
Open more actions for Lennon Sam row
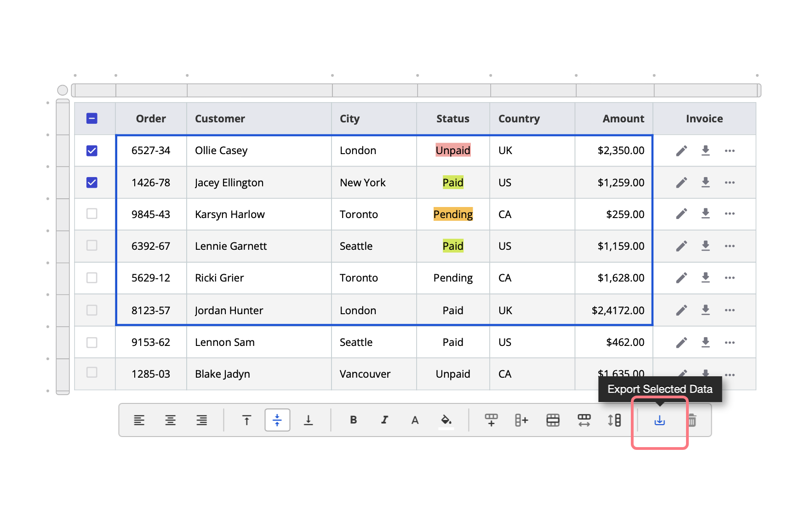730,342
